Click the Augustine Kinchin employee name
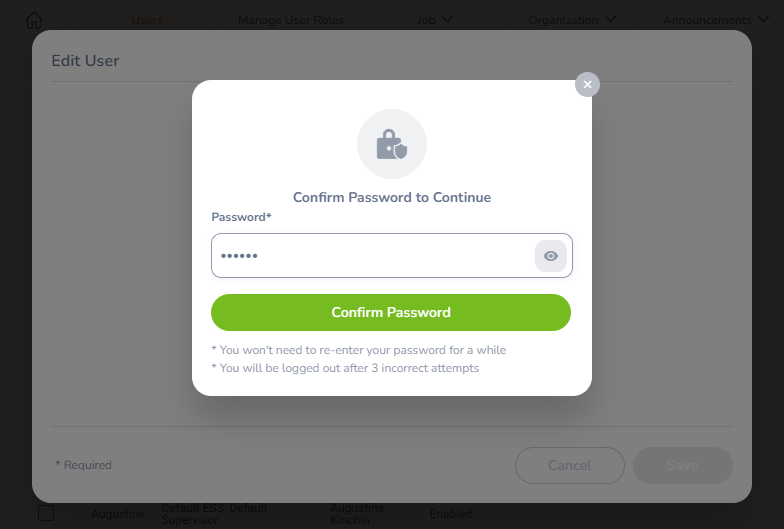 pos(356,514)
